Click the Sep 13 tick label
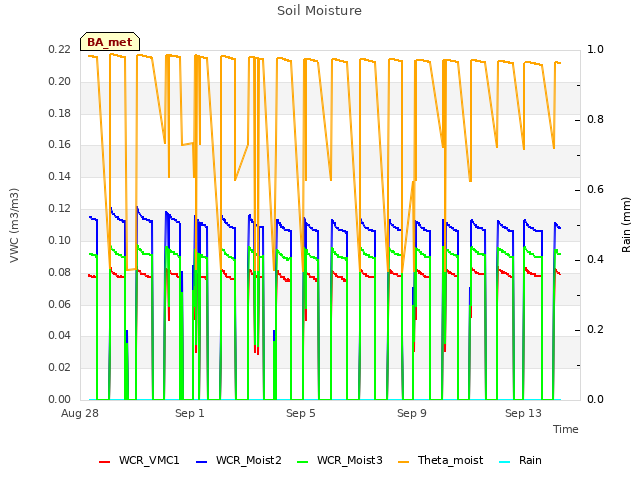The width and height of the screenshot is (640, 480). coord(523,413)
